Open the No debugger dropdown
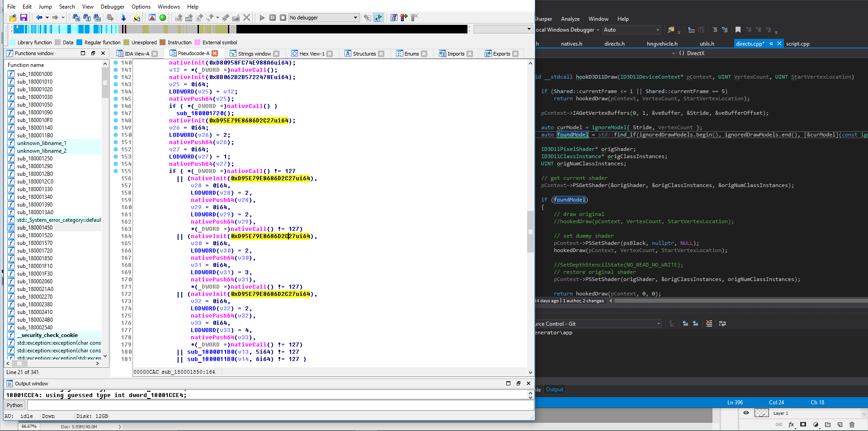 pyautogui.click(x=355, y=18)
